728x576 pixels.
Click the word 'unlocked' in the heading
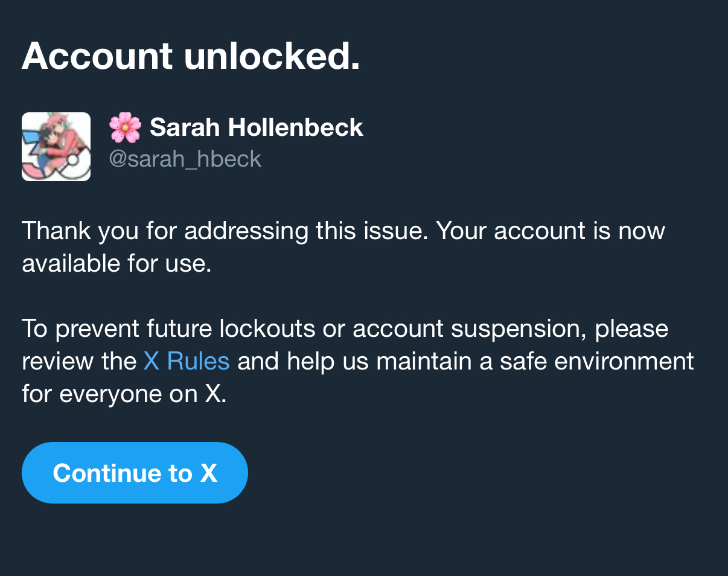point(272,56)
